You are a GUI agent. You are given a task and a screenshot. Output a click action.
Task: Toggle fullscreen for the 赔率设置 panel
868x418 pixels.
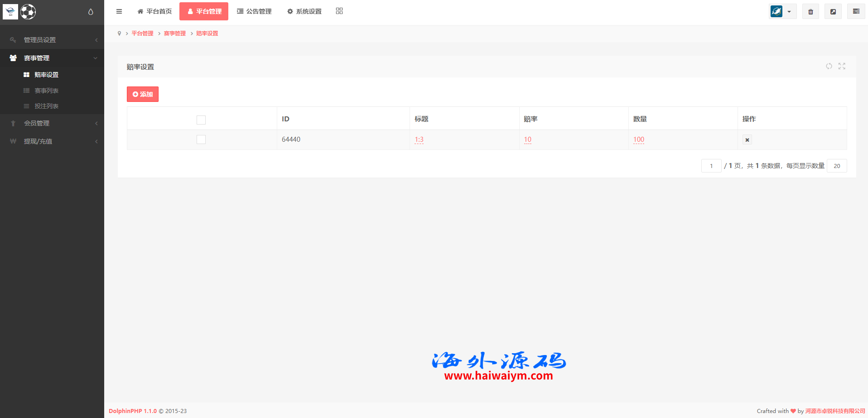(x=842, y=66)
